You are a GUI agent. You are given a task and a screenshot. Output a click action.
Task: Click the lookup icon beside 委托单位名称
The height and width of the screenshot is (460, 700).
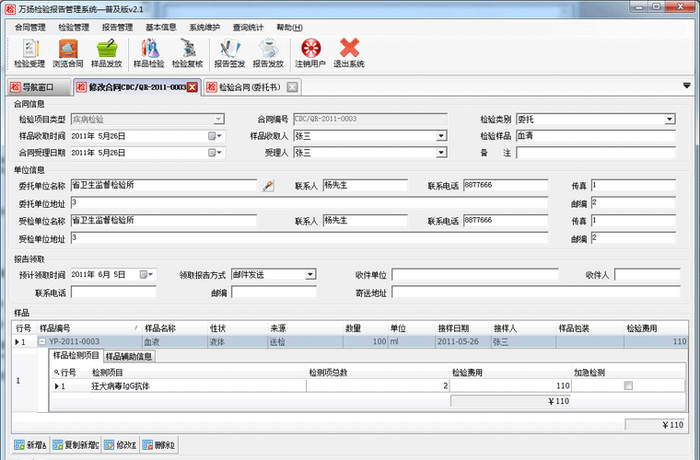[x=268, y=185]
